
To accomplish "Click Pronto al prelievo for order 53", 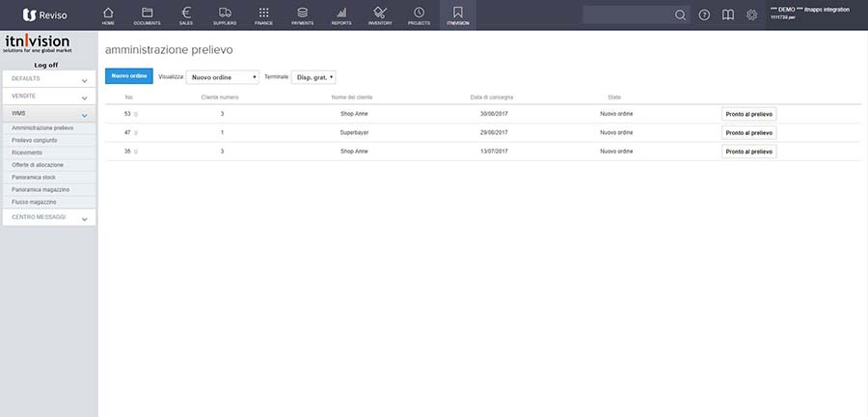I will point(748,114).
